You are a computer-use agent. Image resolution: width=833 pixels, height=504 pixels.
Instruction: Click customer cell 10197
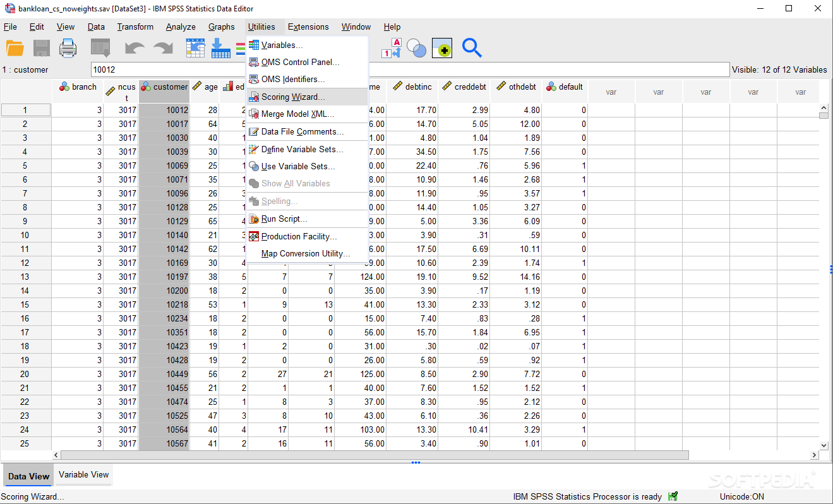point(164,277)
